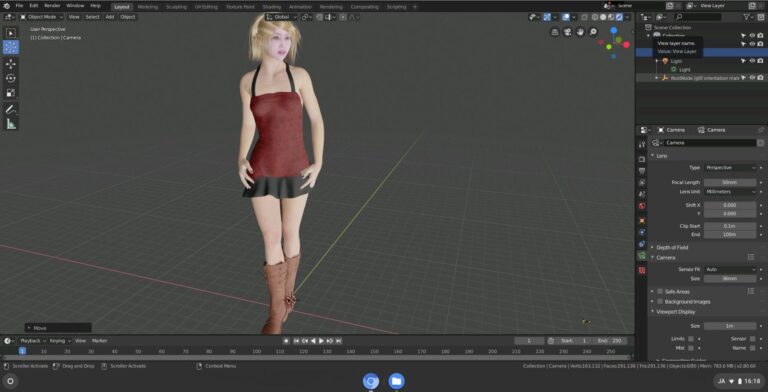Open the Object properties tab orange icon
Viewport: 768px width, 392px height.
pos(642,220)
